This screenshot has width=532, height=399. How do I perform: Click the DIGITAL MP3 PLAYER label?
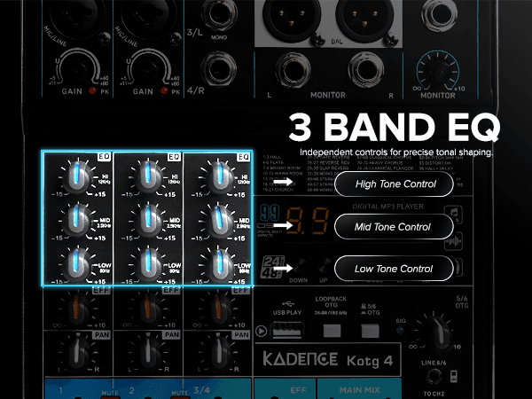point(387,207)
